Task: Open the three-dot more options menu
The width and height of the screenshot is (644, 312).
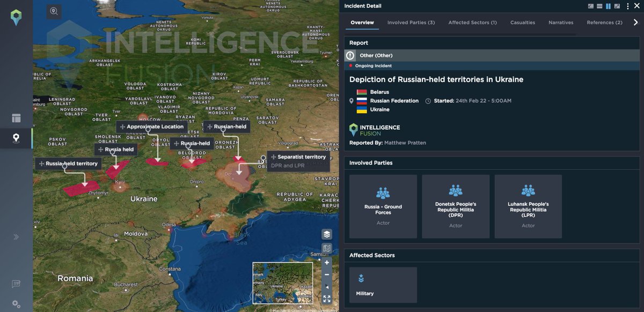Action: click(x=627, y=6)
